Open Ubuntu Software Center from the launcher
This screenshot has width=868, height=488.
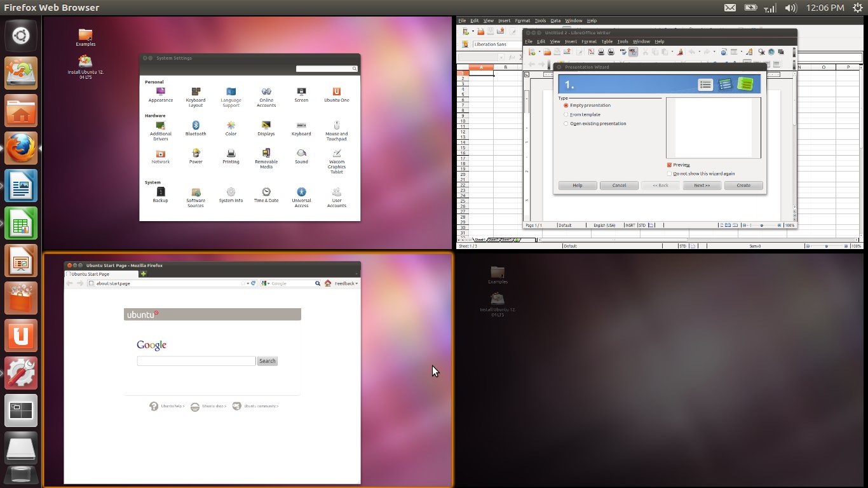coord(21,298)
